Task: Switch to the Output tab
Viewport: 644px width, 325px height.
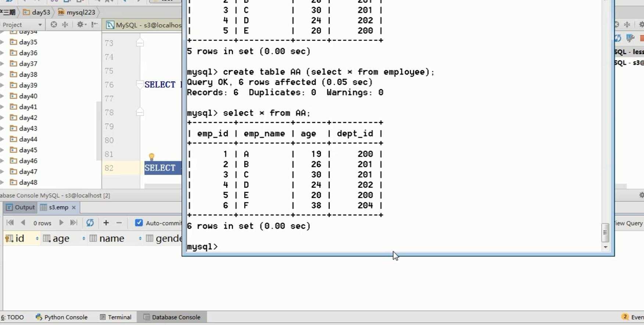Action: click(21, 207)
